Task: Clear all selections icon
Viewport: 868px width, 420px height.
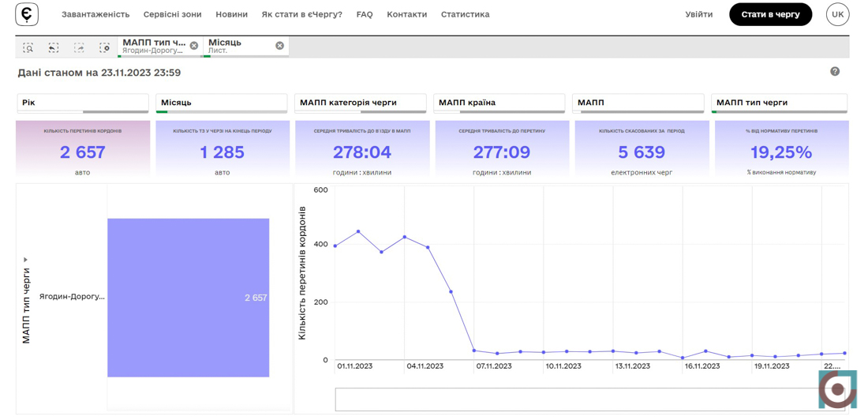Action: [105, 47]
